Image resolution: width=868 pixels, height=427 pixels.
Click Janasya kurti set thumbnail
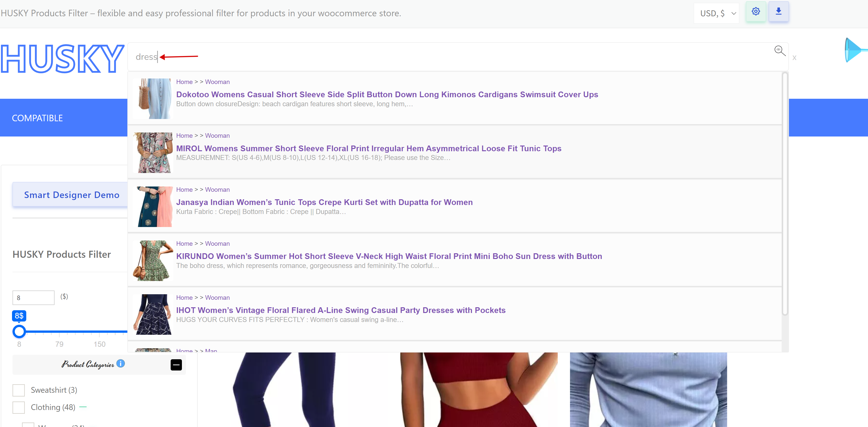(x=153, y=206)
